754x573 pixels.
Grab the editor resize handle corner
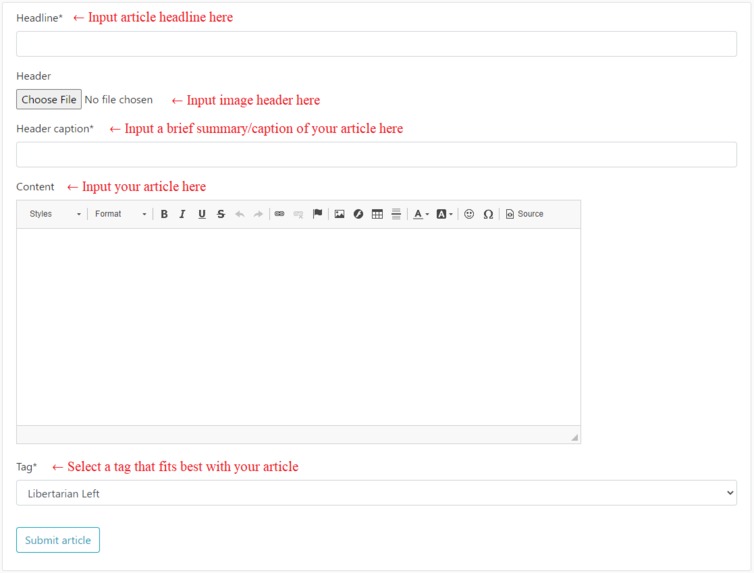click(575, 437)
